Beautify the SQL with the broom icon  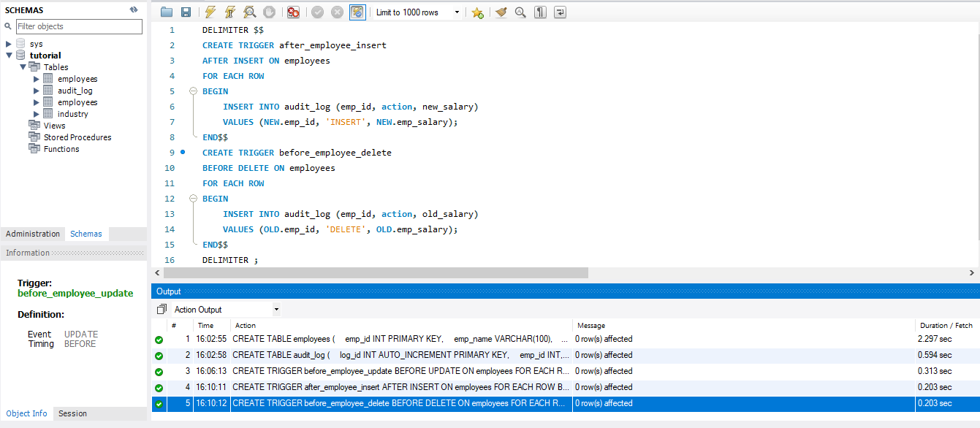500,12
